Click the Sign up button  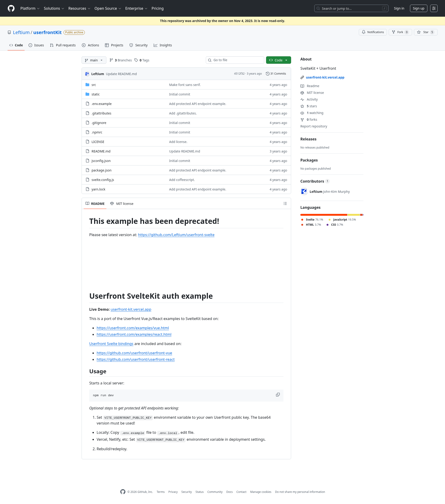point(418,8)
